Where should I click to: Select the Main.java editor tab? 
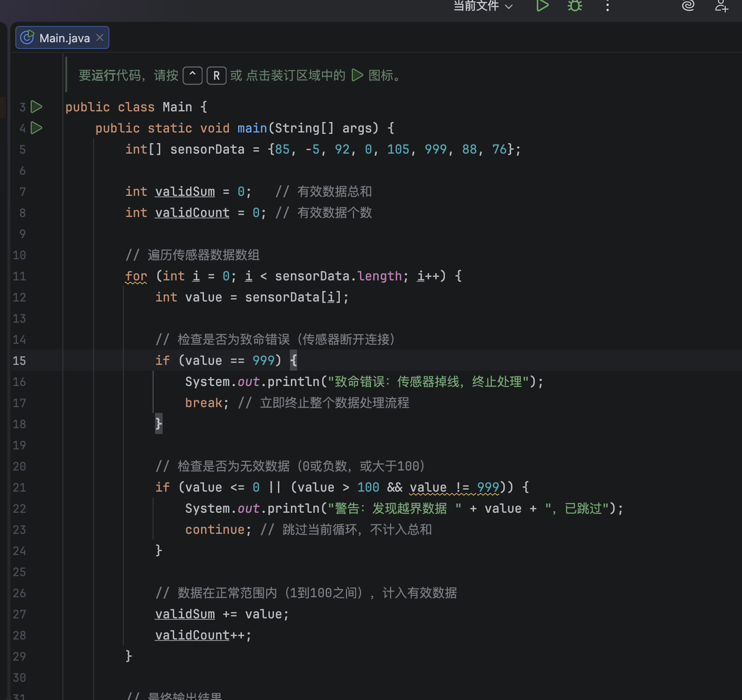pos(64,38)
